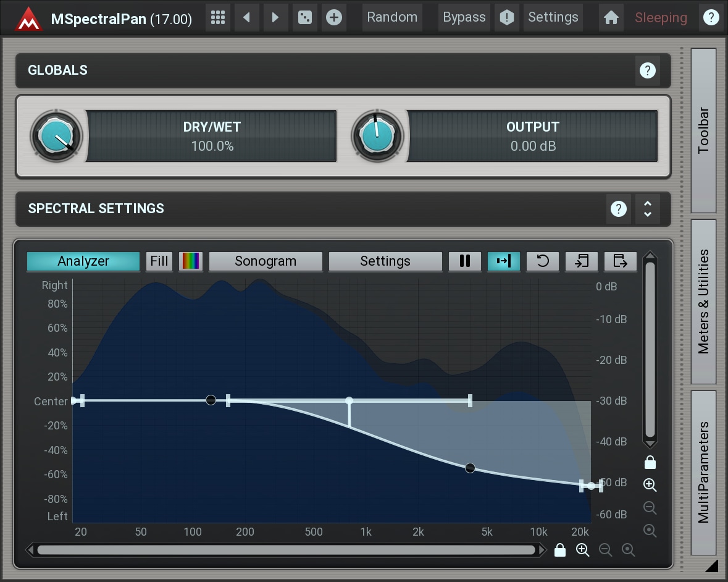Click the rainbow color spectrum icon
Viewport: 728px width, 582px height.
[190, 261]
